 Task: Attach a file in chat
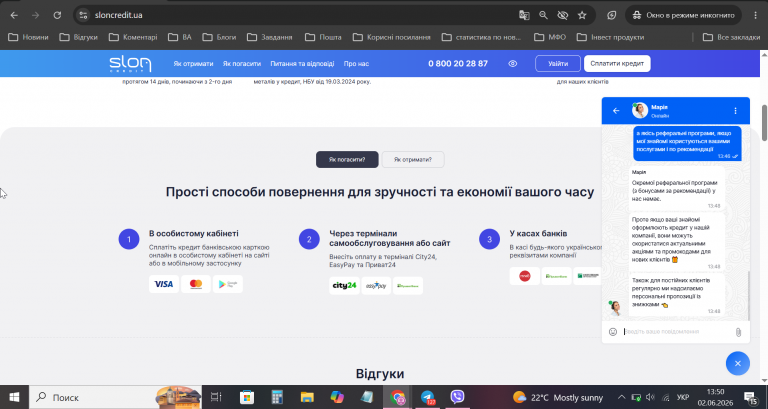[738, 332]
